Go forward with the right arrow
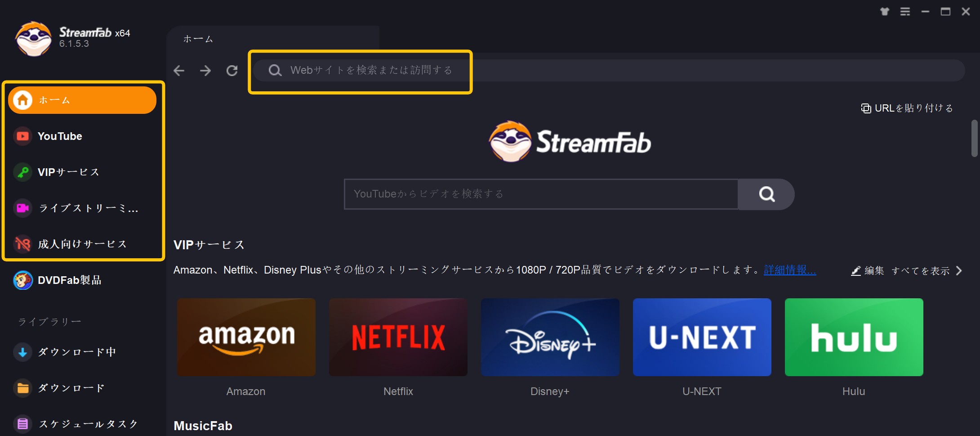Image resolution: width=980 pixels, height=436 pixels. point(205,70)
